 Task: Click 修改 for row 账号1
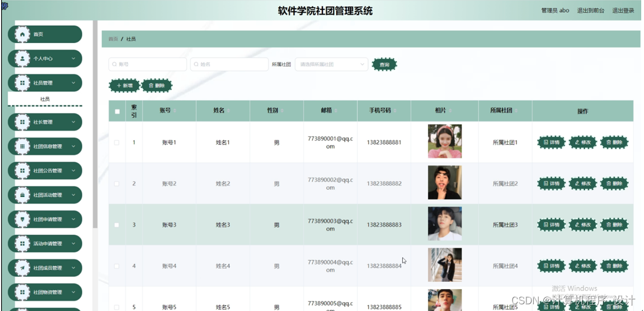click(583, 143)
